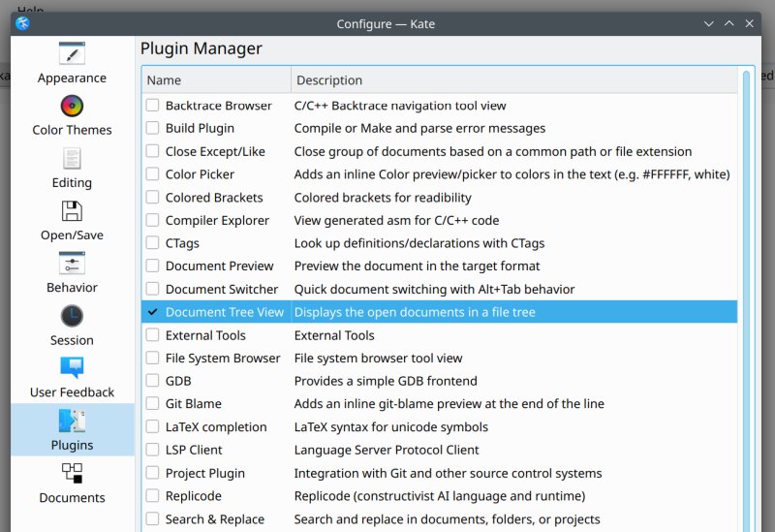The image size is (775, 532).
Task: Enable the Git Blame plugin checkbox
Action: tap(152, 404)
